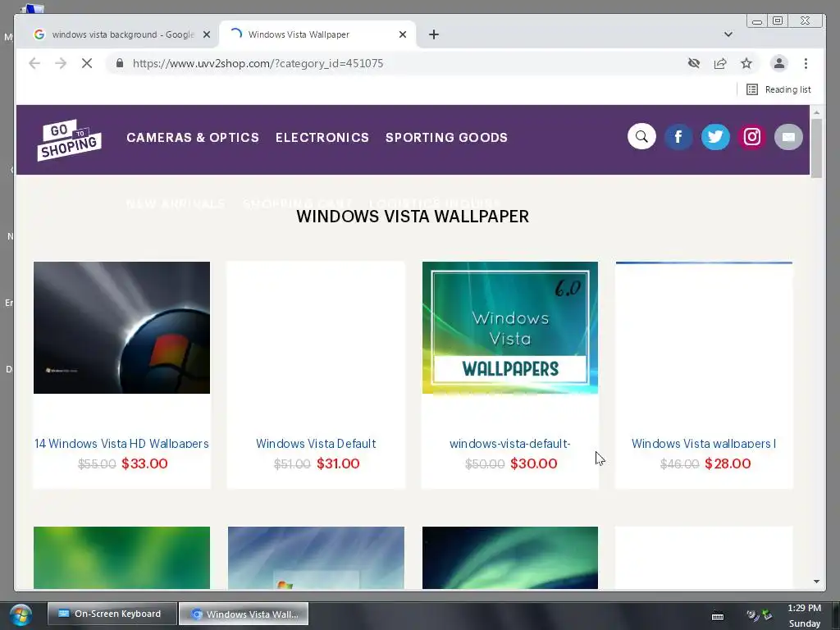Open the Cameras & Optics menu
Viewport: 840px width, 630px height.
pos(193,138)
